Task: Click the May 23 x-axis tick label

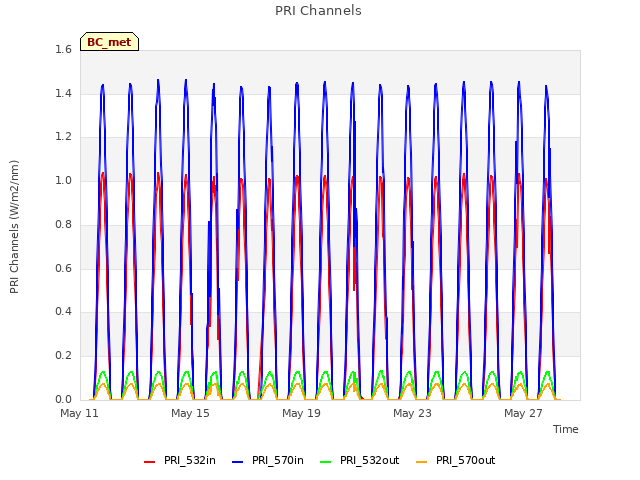Action: pos(412,413)
